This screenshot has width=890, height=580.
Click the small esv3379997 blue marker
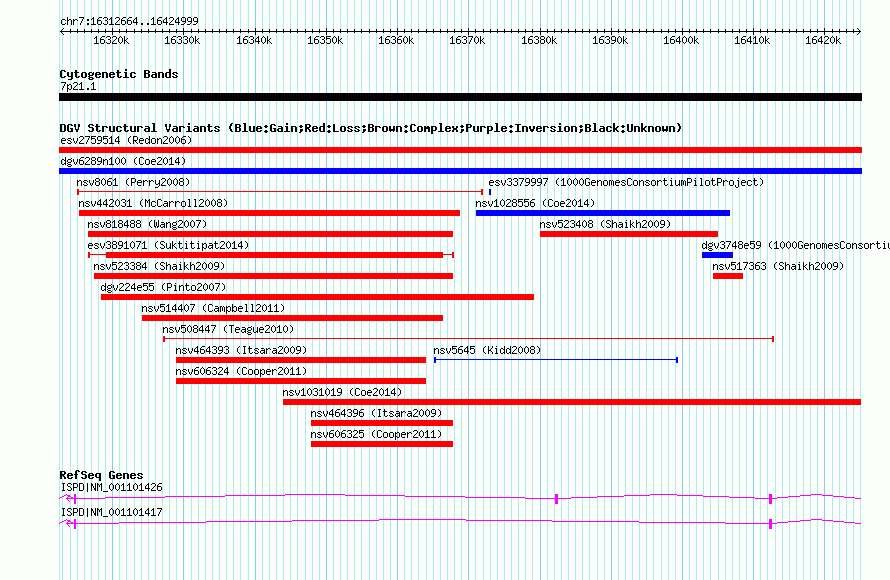click(x=490, y=192)
